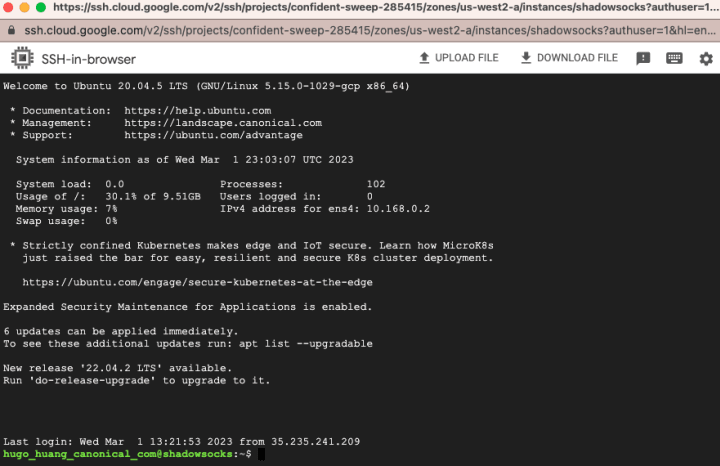Click the secure-kubernetes-at-the-edge URL
This screenshot has width=720, height=466.
click(197, 282)
